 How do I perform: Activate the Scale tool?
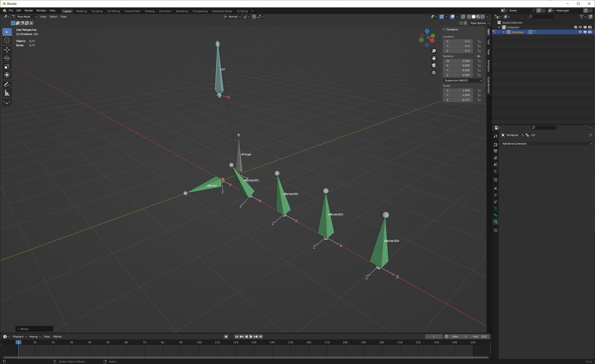tap(7, 66)
